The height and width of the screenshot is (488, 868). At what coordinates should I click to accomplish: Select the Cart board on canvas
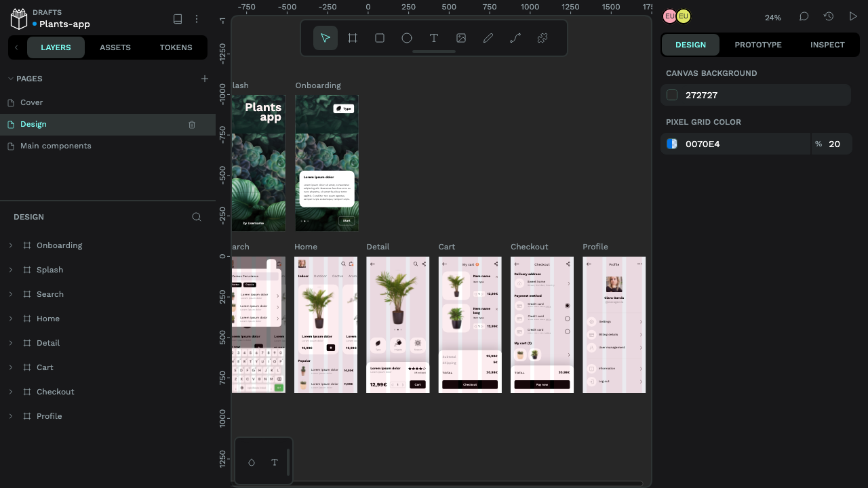coord(470,325)
